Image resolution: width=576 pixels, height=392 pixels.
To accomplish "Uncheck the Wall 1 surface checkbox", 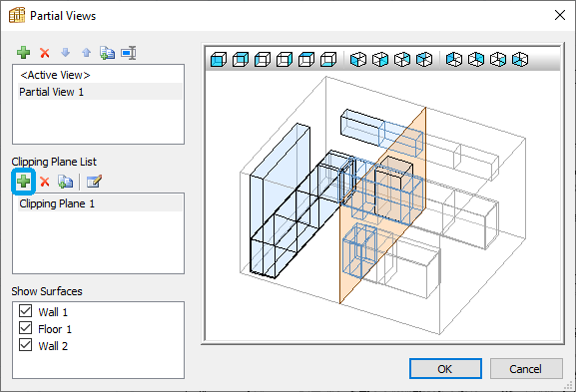I will point(25,311).
